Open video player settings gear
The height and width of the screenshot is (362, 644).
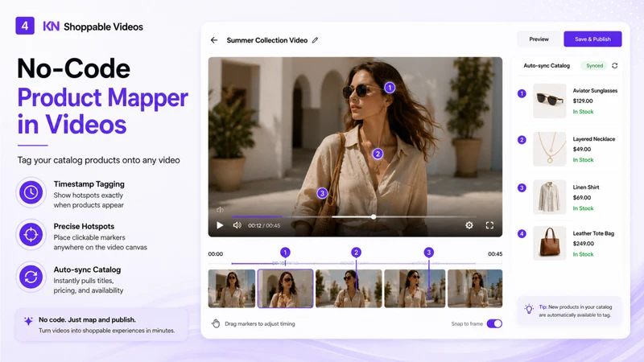point(469,225)
